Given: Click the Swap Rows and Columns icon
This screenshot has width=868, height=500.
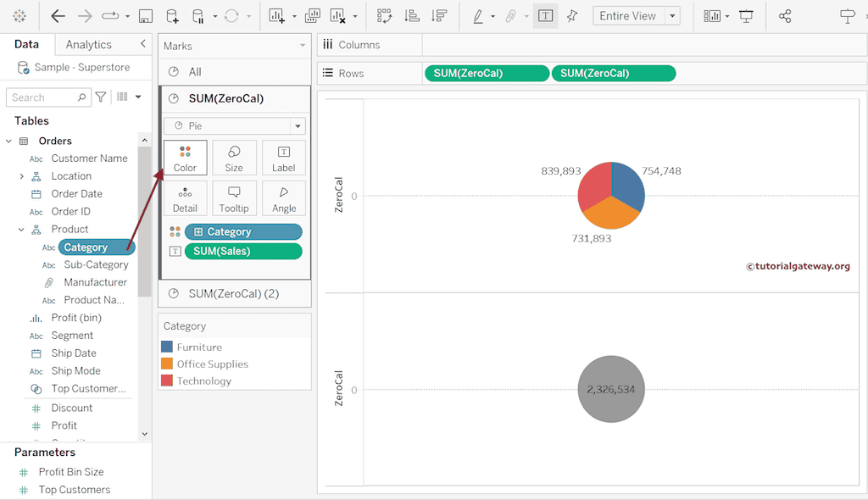Looking at the screenshot, I should click(x=384, y=16).
